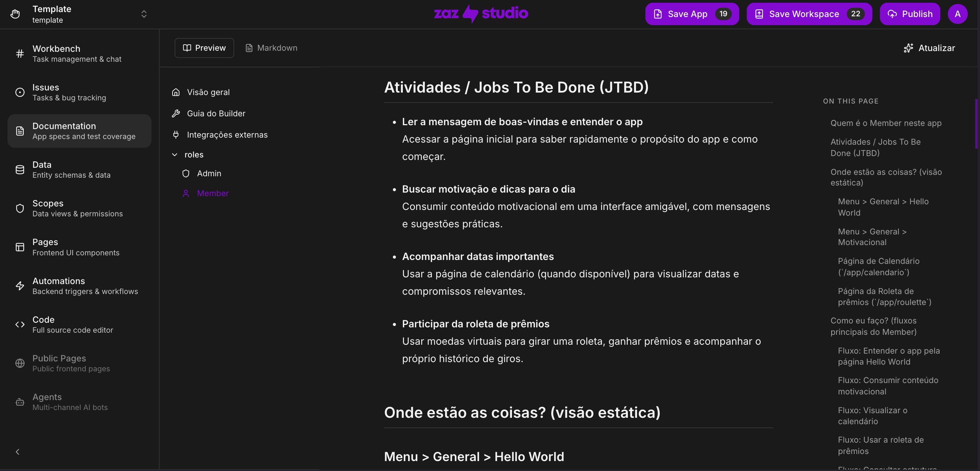Click the Issues circle-dot icon
Viewport: 980px width, 471px height.
click(x=20, y=93)
